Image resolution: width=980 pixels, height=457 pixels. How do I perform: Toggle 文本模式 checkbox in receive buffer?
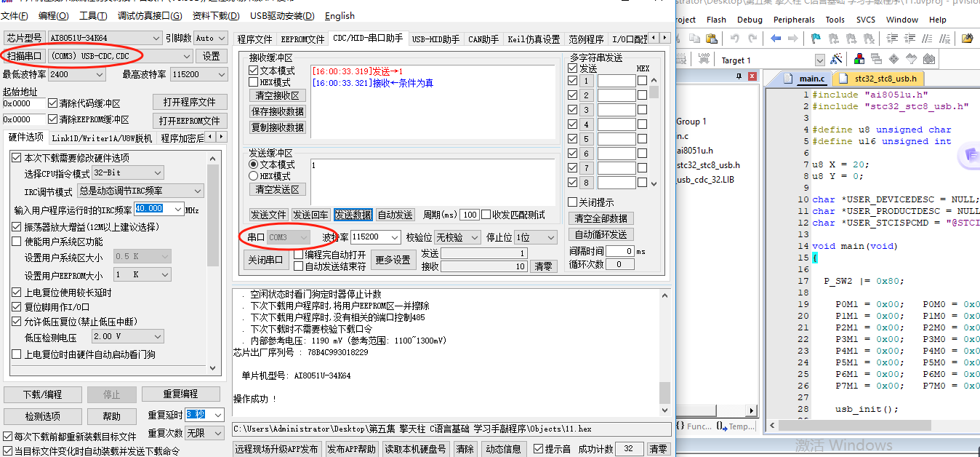(253, 71)
